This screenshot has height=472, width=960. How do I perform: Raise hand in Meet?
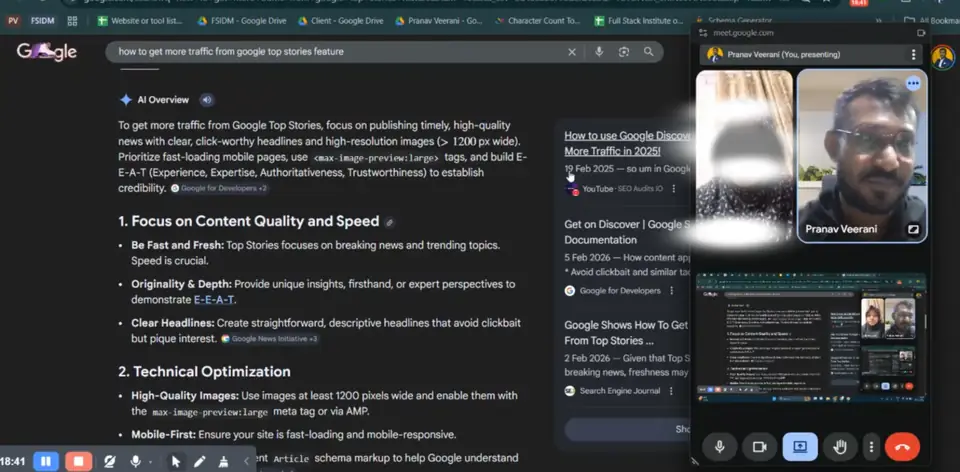point(840,447)
